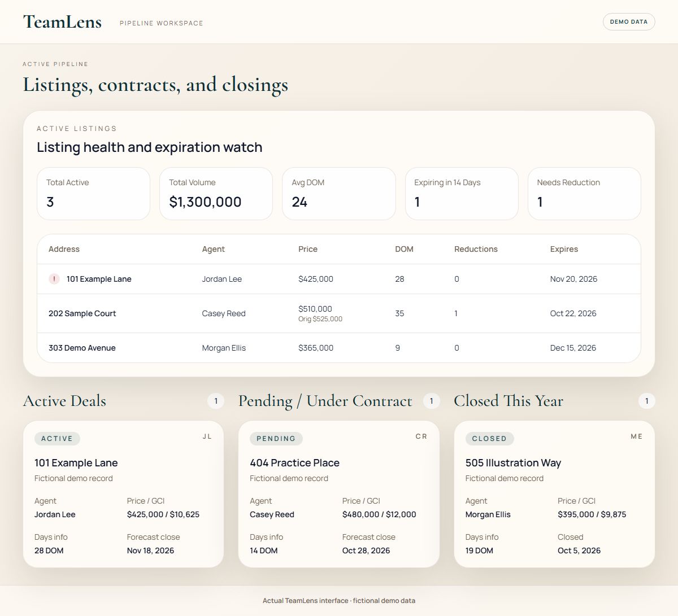The image size is (678, 616).
Task: Open the 101 Example Lane deal card title
Action: click(76, 463)
